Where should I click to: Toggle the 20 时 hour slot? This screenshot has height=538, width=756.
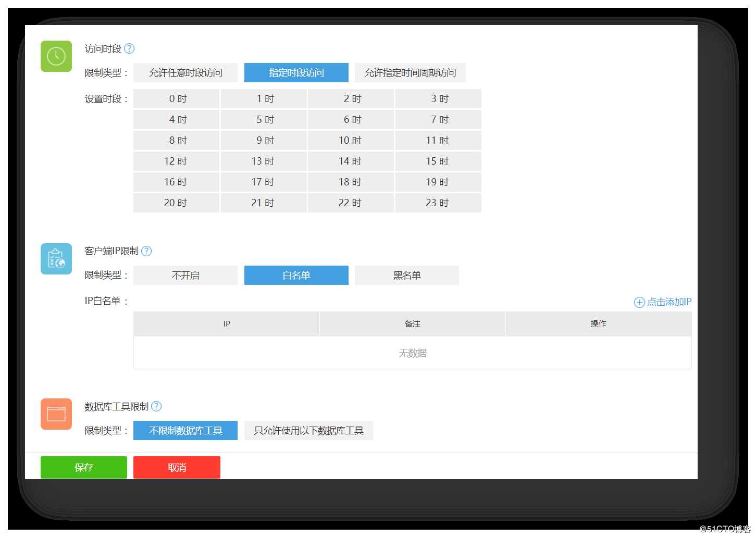[176, 203]
